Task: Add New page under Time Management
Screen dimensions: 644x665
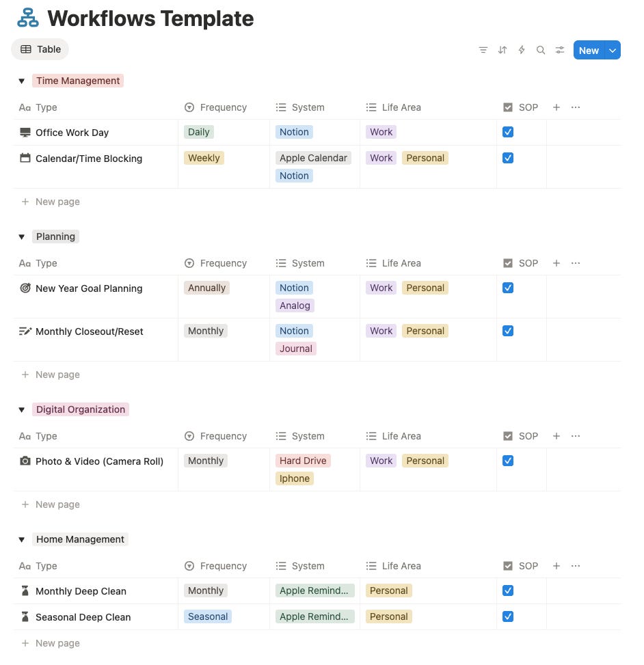Action: coord(50,202)
